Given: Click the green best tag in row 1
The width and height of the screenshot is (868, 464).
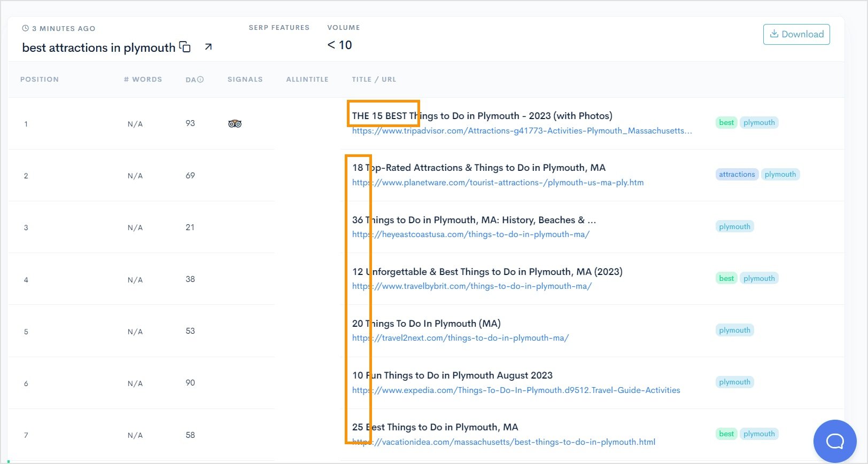Looking at the screenshot, I should coord(726,123).
